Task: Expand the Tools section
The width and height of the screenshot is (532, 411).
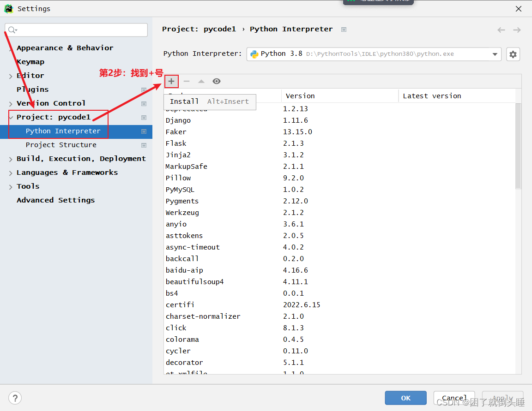Action: pos(11,187)
